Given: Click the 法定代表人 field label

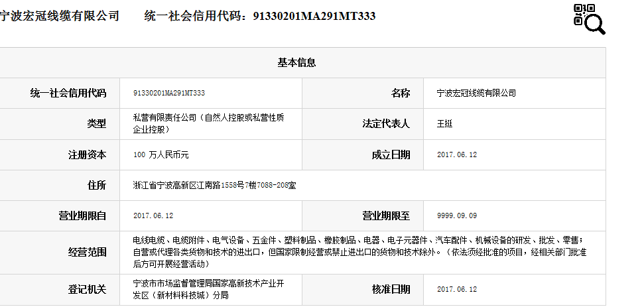Looking at the screenshot, I should point(386,123).
